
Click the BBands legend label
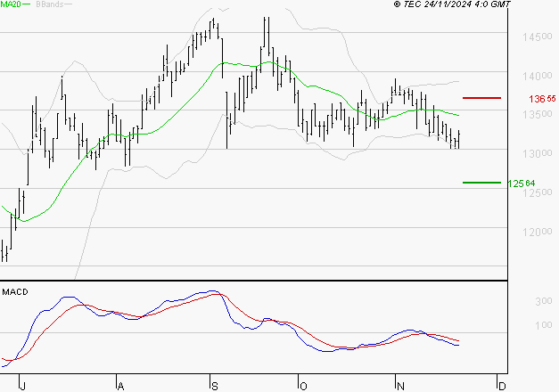[50, 4]
